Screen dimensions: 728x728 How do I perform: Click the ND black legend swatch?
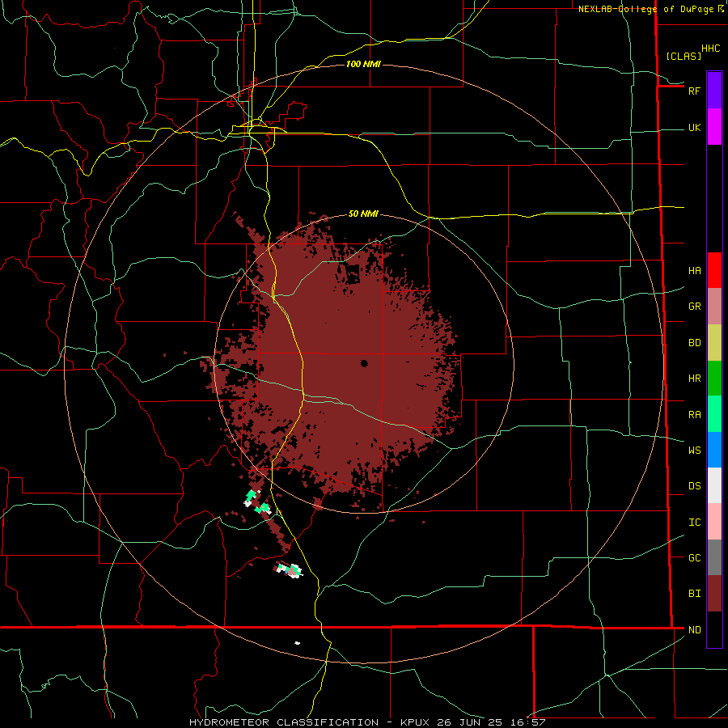[x=714, y=629]
